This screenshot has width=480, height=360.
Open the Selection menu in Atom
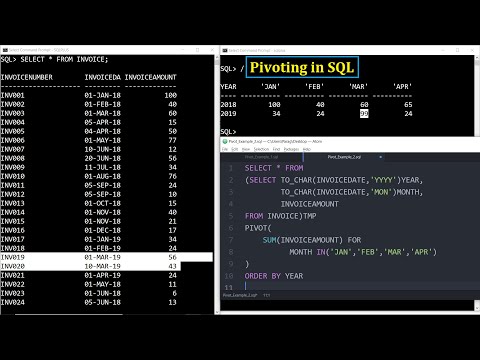point(261,149)
